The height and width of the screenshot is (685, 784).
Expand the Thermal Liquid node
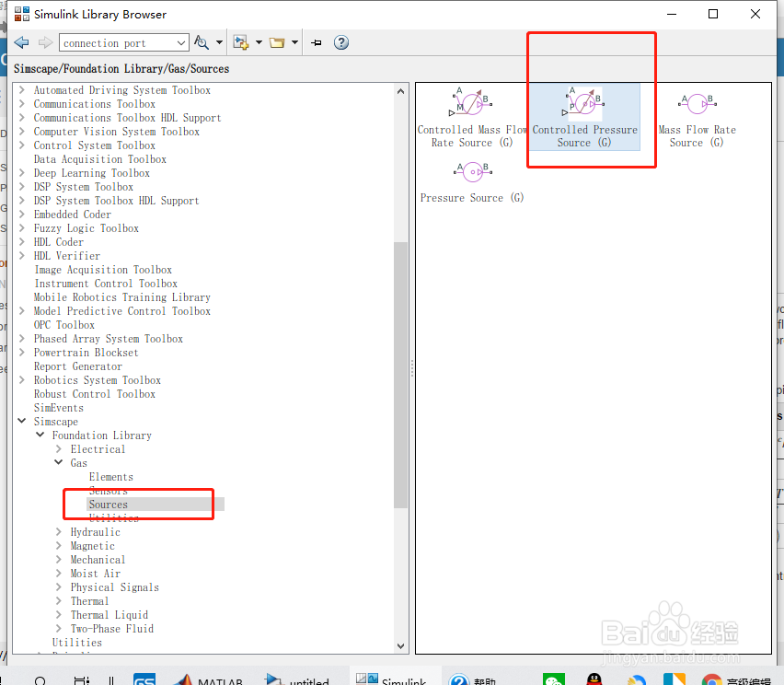point(59,614)
